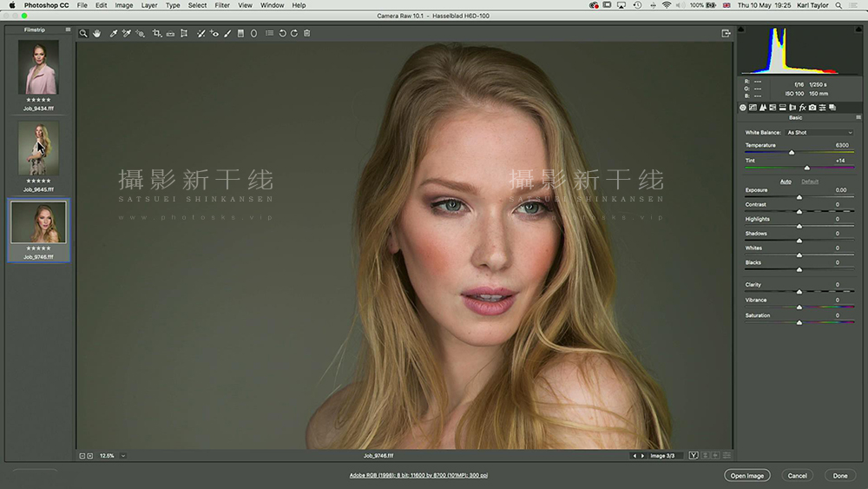868x489 pixels.
Task: Select the Graduated Filter tool
Action: [x=240, y=34]
